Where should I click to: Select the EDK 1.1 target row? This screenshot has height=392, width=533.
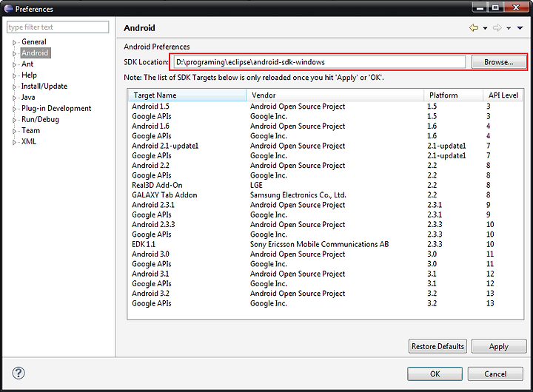pyautogui.click(x=326, y=244)
